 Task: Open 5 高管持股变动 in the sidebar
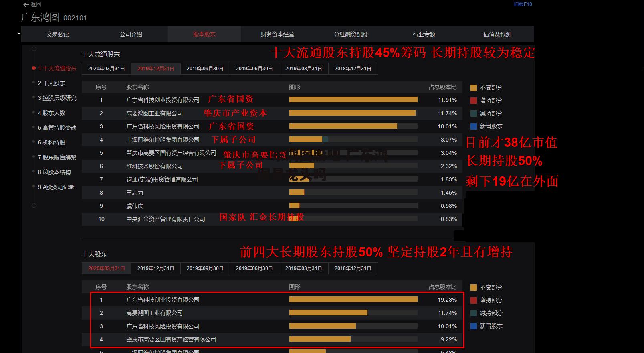pos(57,128)
